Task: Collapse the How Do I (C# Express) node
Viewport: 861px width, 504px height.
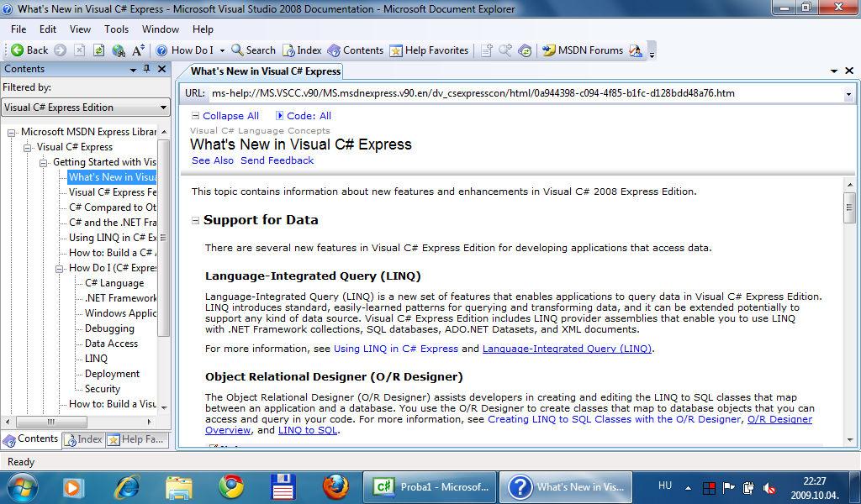Action: [60, 269]
